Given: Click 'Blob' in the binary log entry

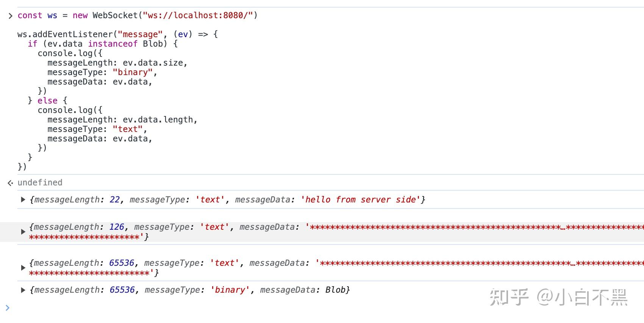Looking at the screenshot, I should pyautogui.click(x=335, y=290).
